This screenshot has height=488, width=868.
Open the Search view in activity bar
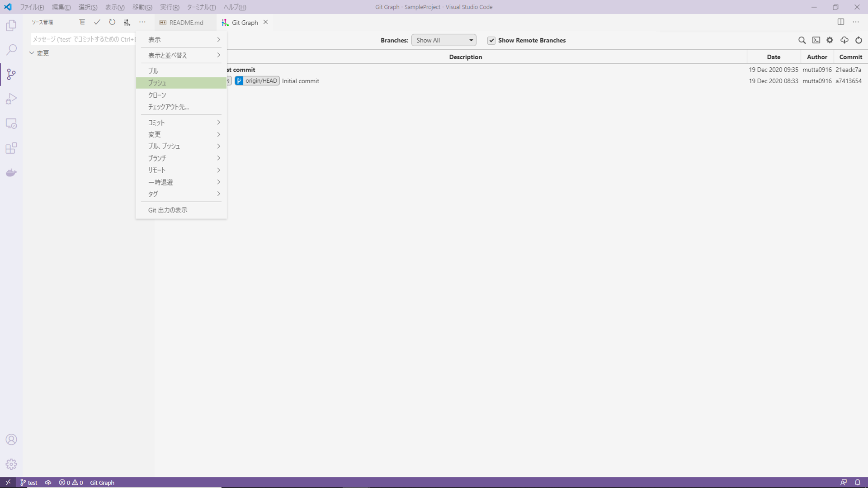(x=11, y=50)
